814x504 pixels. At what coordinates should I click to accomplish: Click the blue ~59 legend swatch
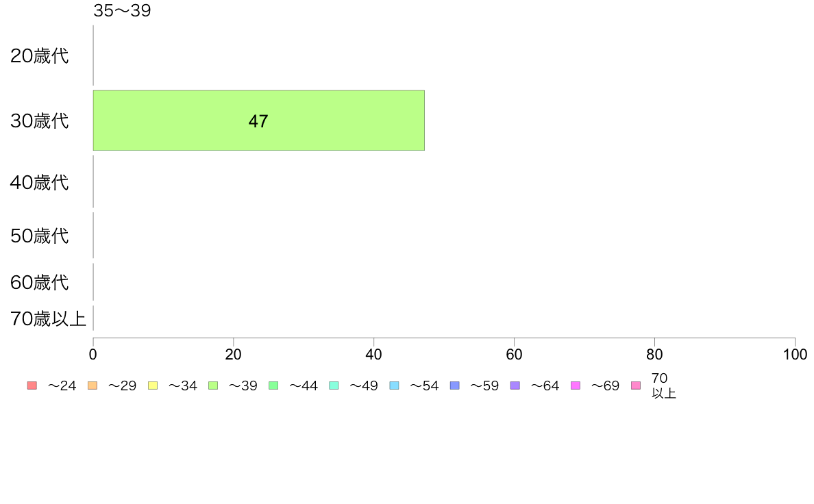tap(455, 386)
